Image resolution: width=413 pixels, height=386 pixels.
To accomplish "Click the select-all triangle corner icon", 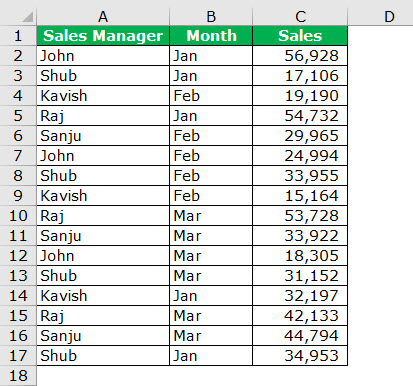I will [28, 17].
